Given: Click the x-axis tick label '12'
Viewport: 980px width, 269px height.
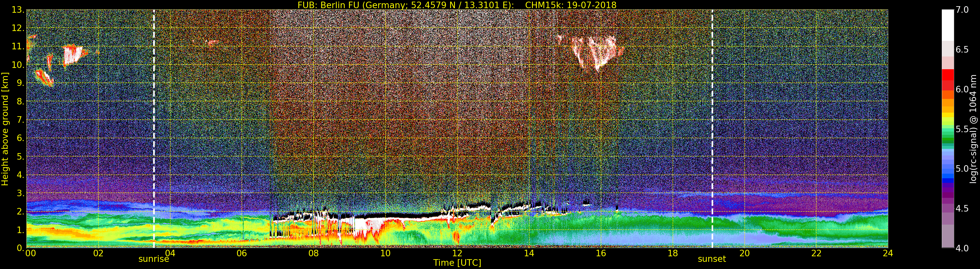Looking at the screenshot, I should click(457, 253).
